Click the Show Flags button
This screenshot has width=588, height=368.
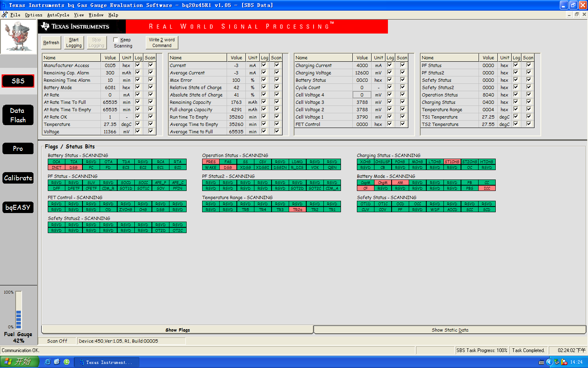pyautogui.click(x=178, y=330)
